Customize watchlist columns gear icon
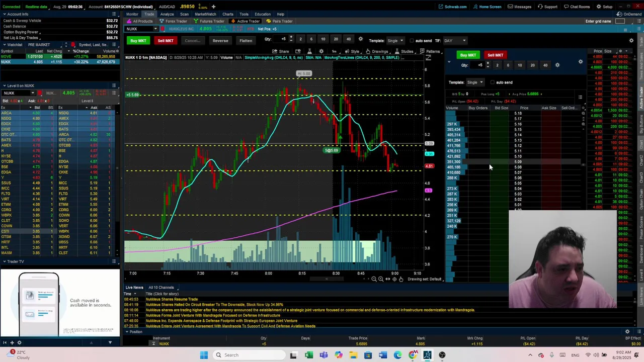The image size is (644, 362). pos(117,51)
